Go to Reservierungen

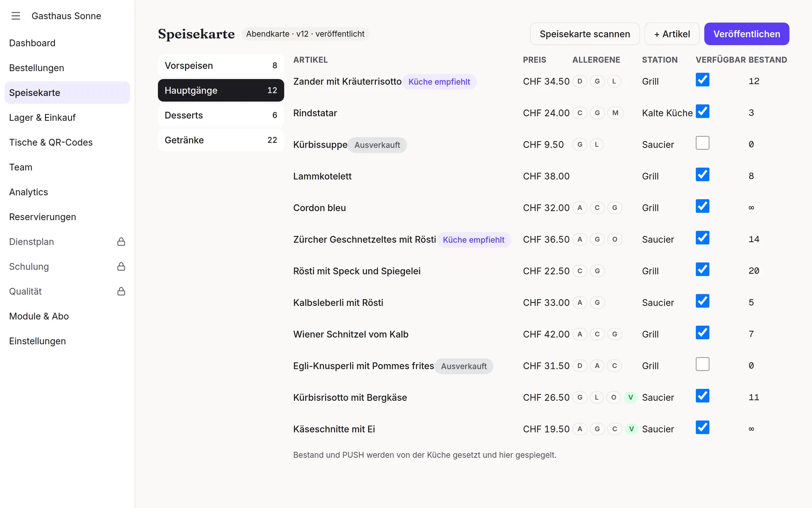pyautogui.click(x=67, y=217)
